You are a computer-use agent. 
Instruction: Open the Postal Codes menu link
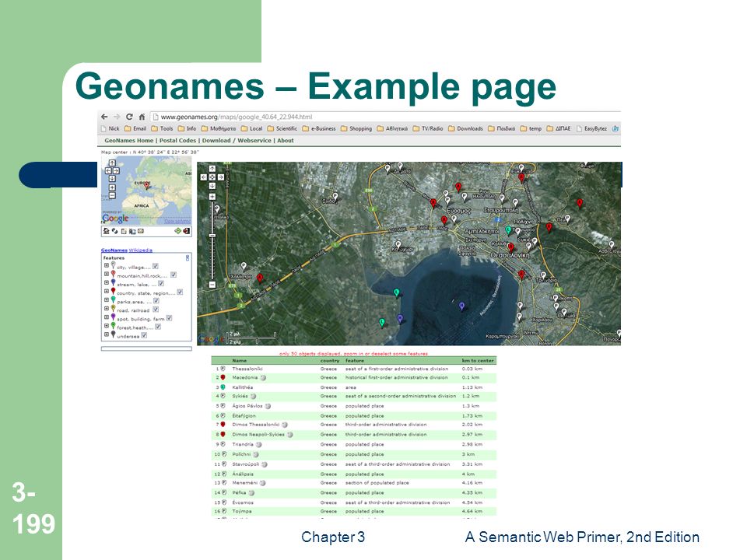pos(177,141)
